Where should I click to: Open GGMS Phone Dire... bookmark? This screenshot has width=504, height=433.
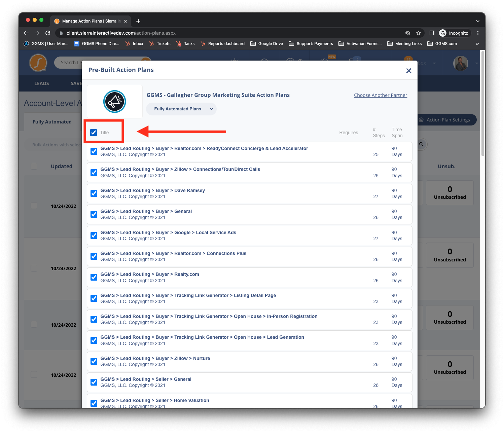(x=97, y=44)
